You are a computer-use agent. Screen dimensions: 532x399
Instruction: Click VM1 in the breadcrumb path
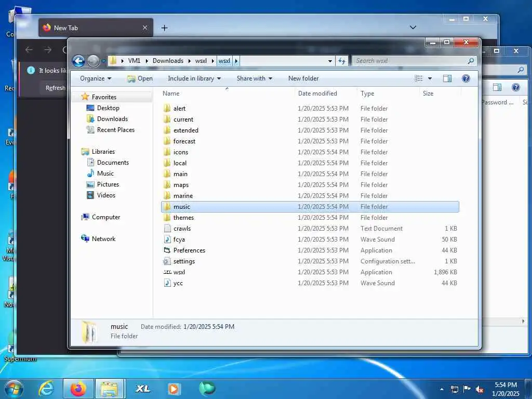(x=134, y=61)
